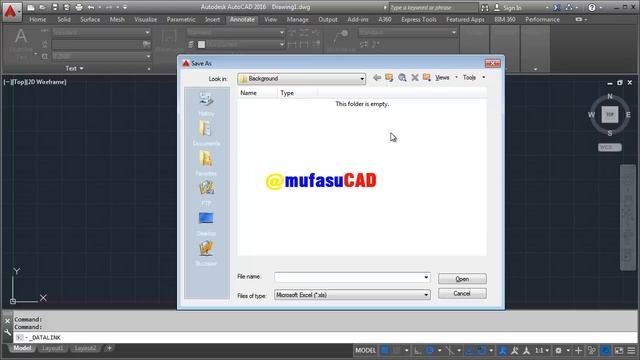Click the MODEL button in status bar

click(x=365, y=350)
